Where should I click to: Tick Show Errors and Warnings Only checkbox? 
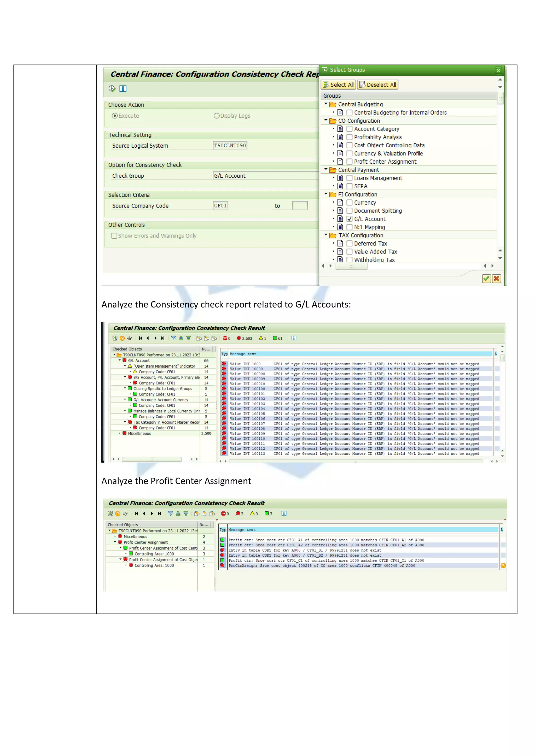(114, 236)
